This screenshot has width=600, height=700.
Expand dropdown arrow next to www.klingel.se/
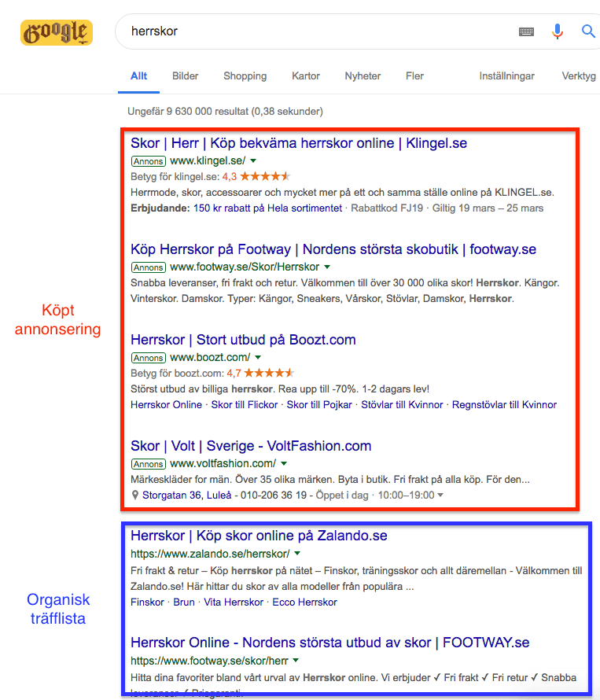(253, 160)
